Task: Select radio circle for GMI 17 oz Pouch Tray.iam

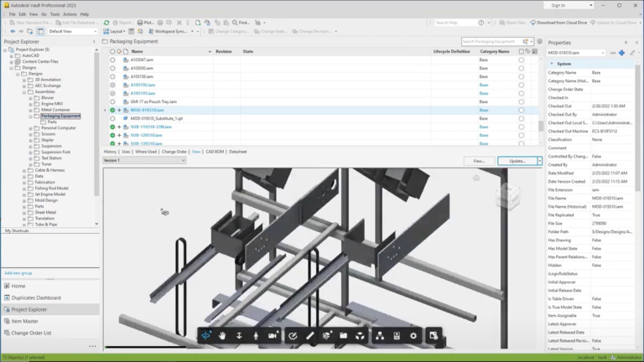Action: [112, 101]
